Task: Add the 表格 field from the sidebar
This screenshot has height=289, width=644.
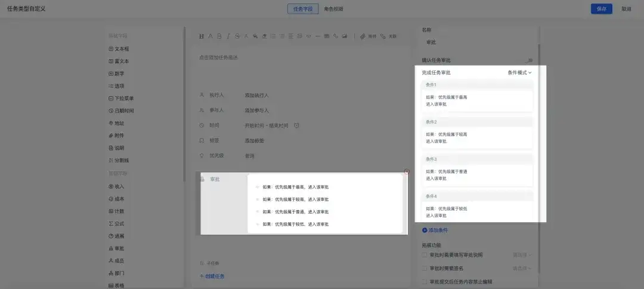Action: coord(116,285)
